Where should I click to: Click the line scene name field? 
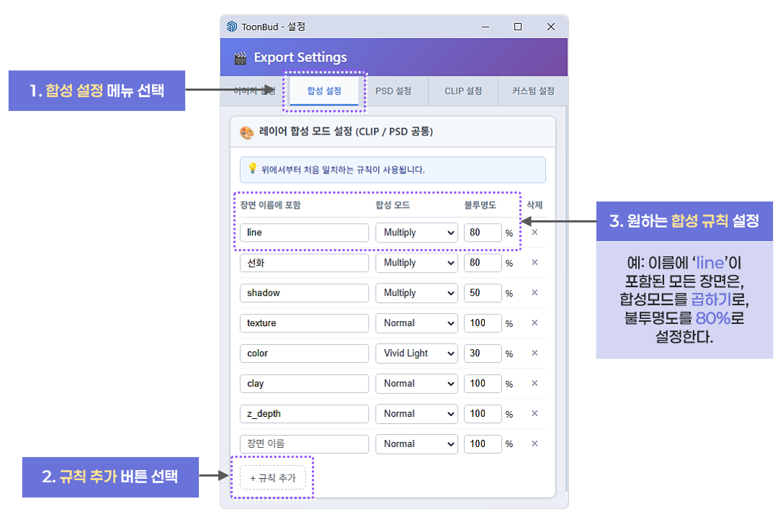[x=304, y=233]
